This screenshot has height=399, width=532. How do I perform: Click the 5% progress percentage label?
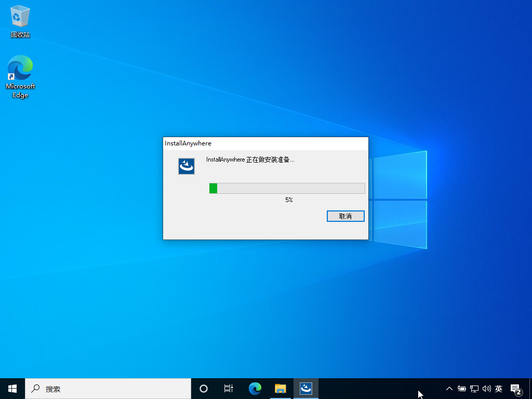(x=289, y=200)
